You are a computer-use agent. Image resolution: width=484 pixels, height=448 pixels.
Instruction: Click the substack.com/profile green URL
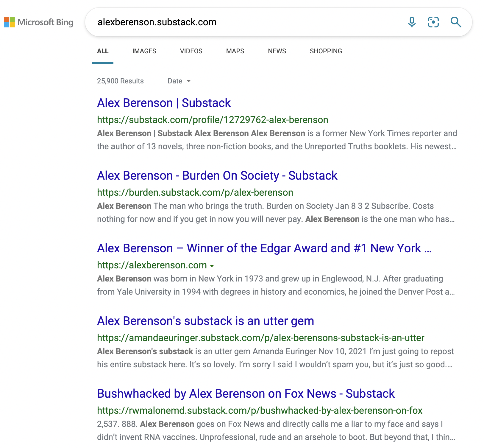pos(213,120)
